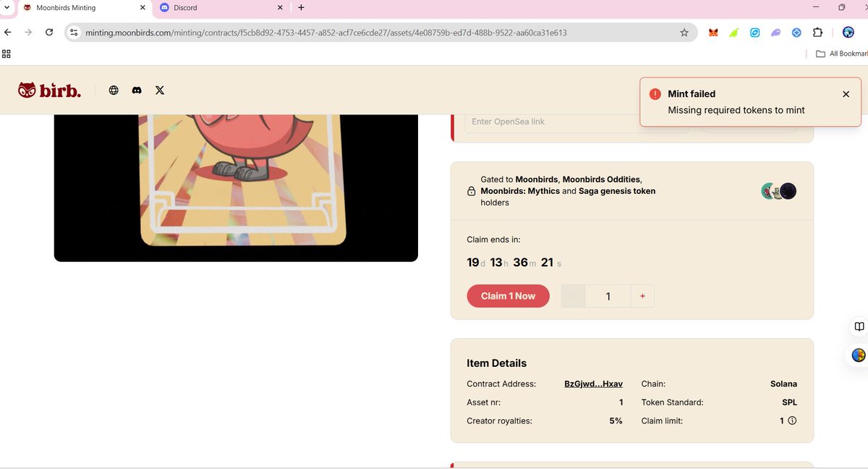Open the Discord icon in birb header

(x=137, y=90)
